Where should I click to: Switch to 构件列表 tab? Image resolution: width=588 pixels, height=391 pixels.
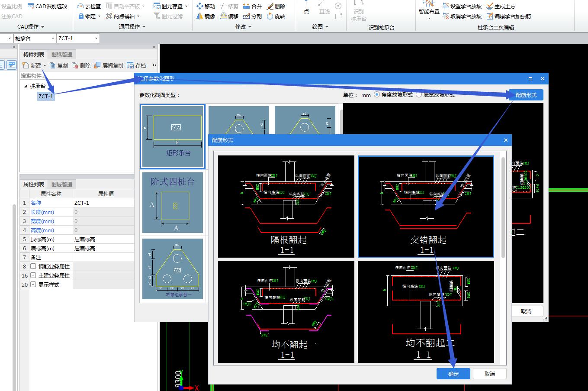[34, 54]
